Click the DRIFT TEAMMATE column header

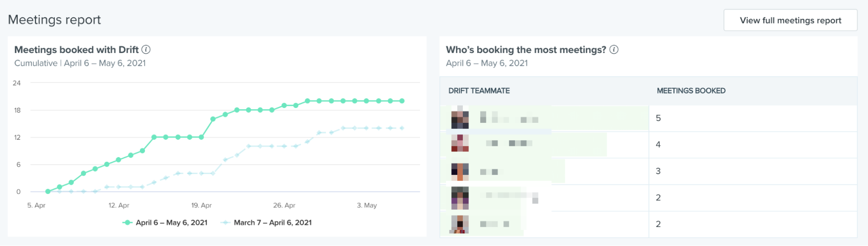coord(479,91)
